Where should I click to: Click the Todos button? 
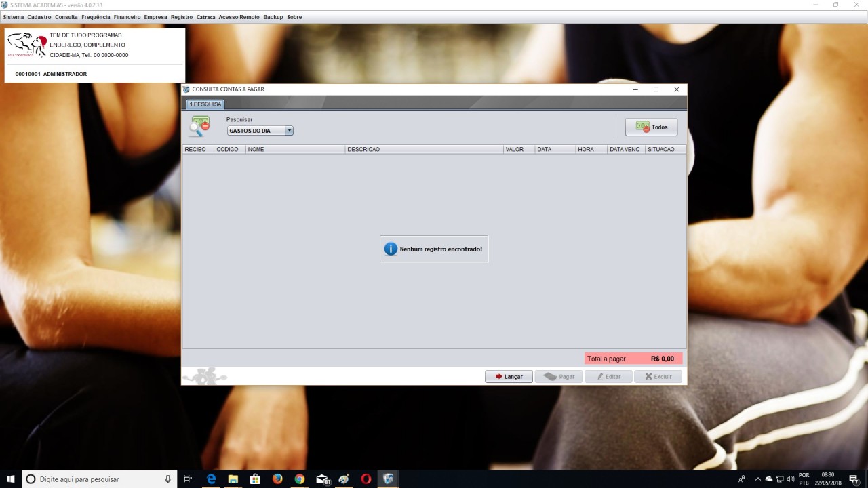point(651,127)
